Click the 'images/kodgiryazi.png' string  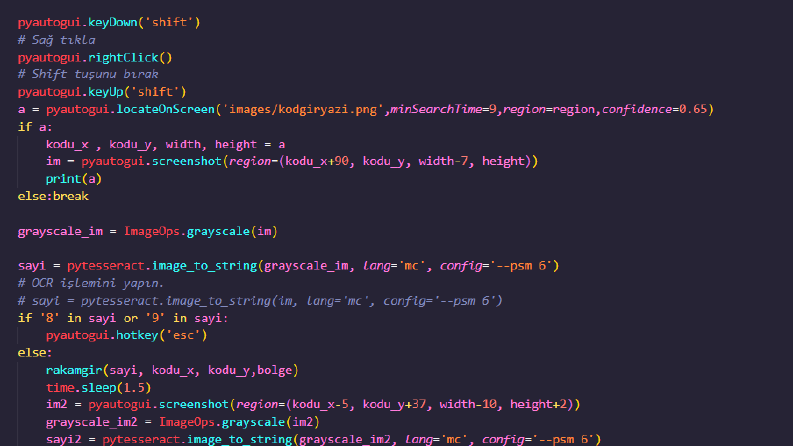(x=303, y=109)
